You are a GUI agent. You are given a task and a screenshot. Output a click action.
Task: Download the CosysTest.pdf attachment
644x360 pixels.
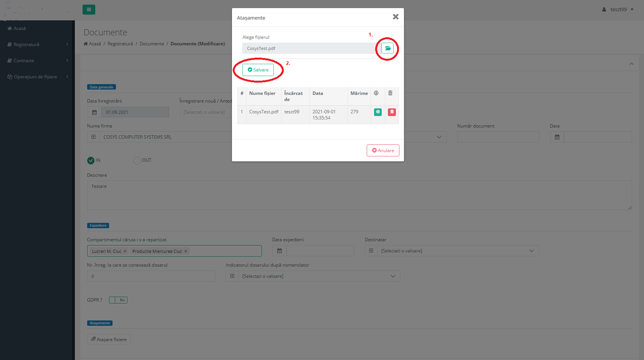[x=378, y=112]
